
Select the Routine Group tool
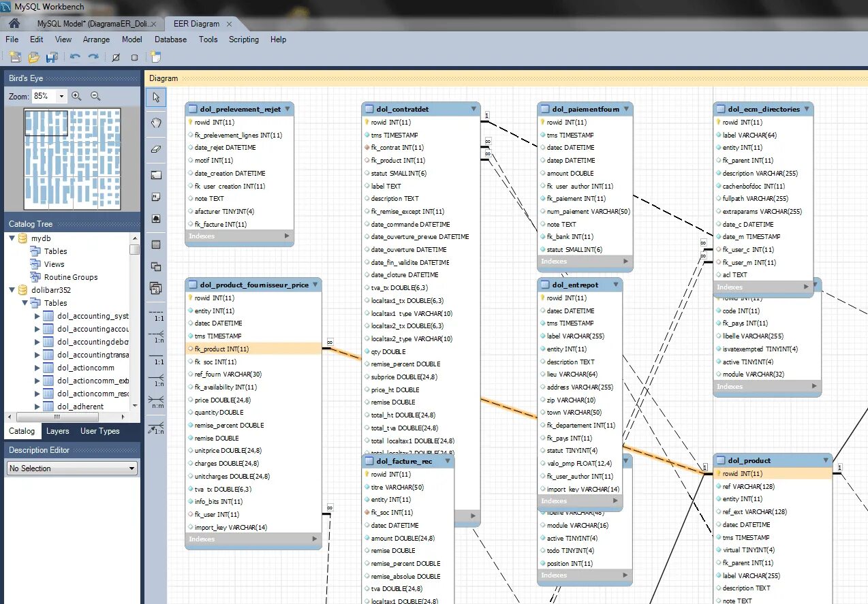(156, 288)
